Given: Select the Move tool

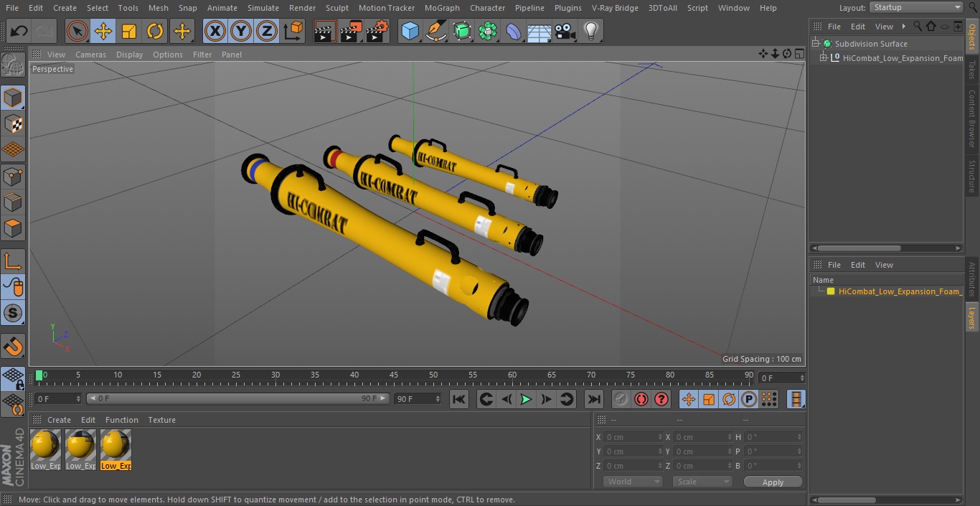Looking at the screenshot, I should 103,32.
